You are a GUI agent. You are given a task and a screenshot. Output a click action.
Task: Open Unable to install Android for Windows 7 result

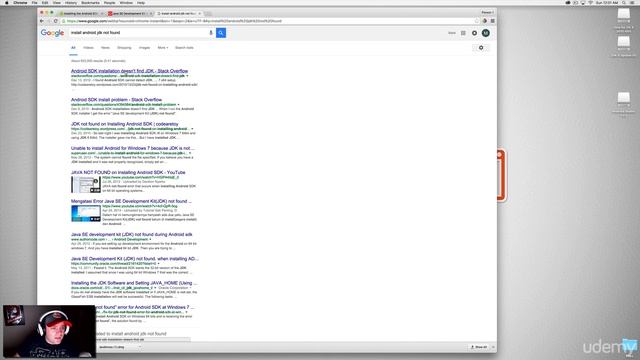[x=133, y=148]
